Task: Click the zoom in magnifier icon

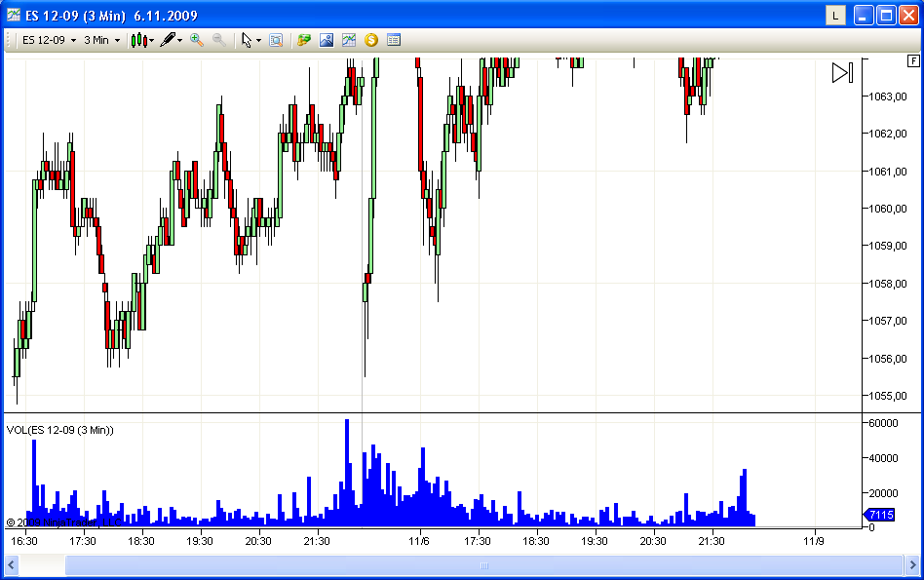Action: 197,40
